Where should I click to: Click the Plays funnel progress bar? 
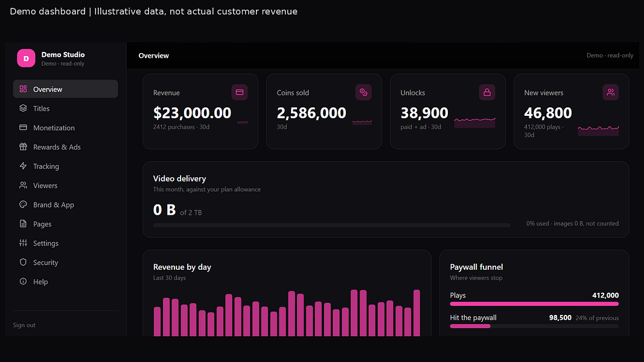click(x=534, y=304)
